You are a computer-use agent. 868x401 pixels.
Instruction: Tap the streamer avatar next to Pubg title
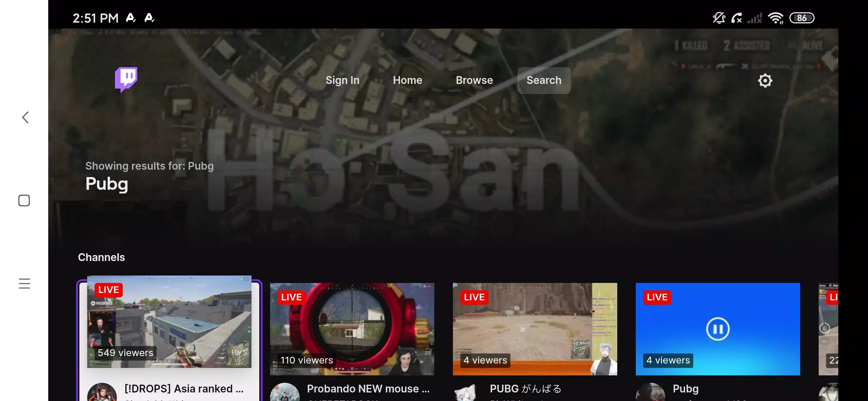[651, 392]
